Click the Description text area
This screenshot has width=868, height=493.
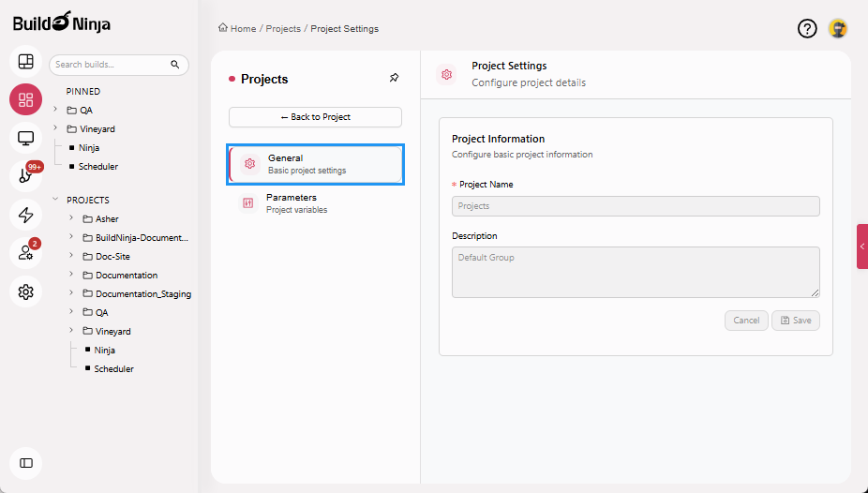[636, 272]
